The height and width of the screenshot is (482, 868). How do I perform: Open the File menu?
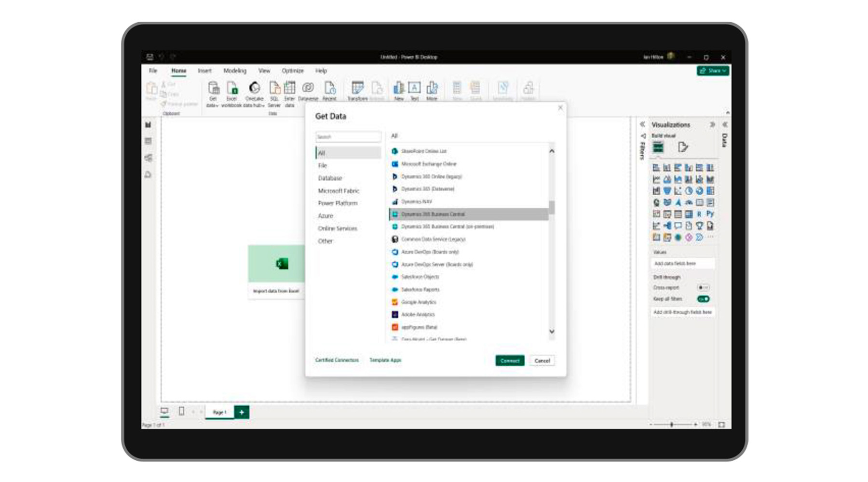153,70
